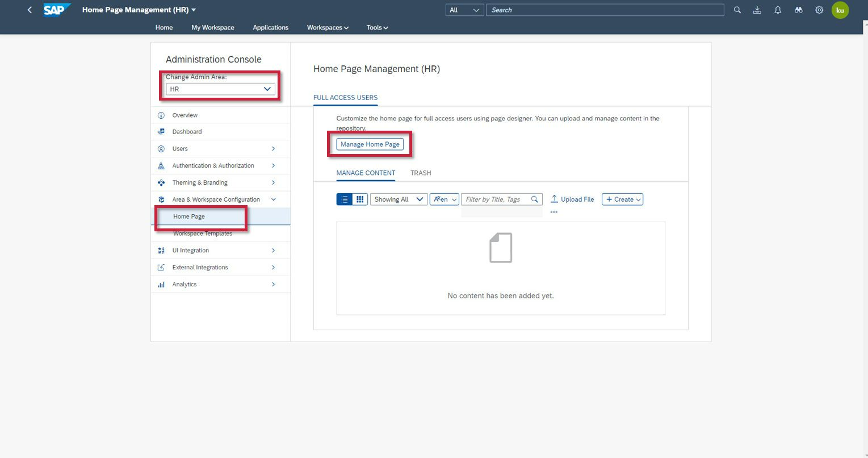Open the Workspaces menu dropdown
Screen dimensions: 868x458
click(328, 27)
